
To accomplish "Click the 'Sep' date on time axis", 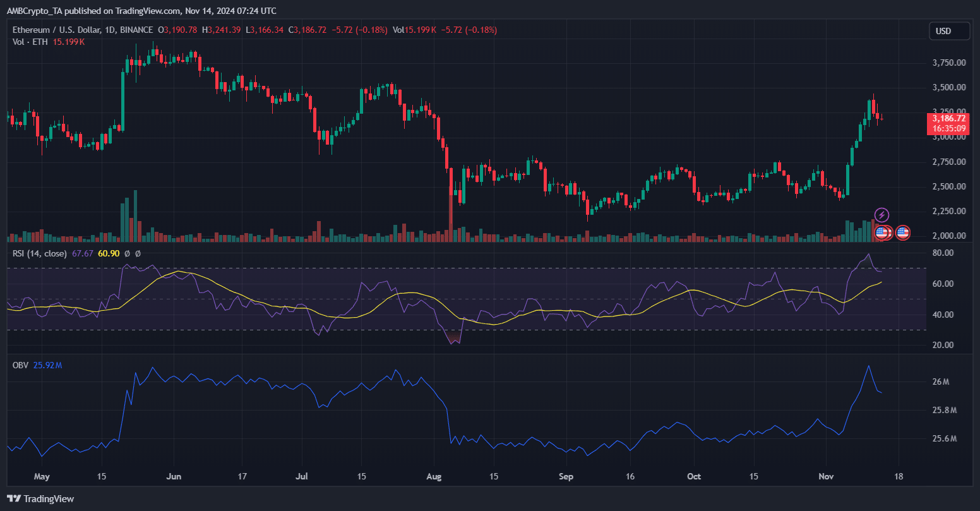I will pyautogui.click(x=566, y=476).
